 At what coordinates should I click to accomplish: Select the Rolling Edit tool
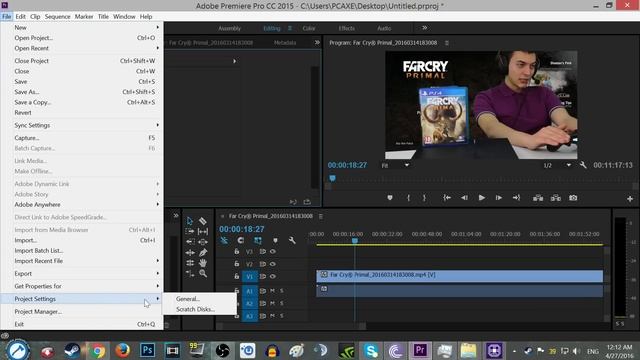click(x=190, y=263)
